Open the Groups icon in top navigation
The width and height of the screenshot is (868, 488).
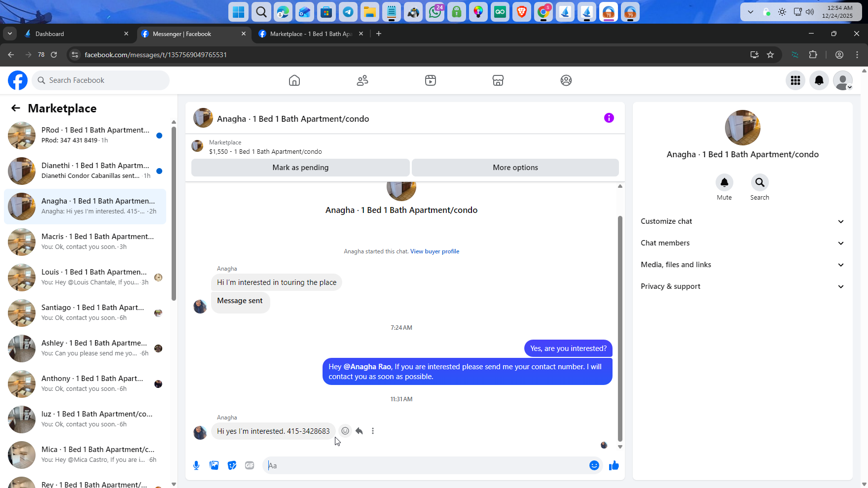pos(566,80)
